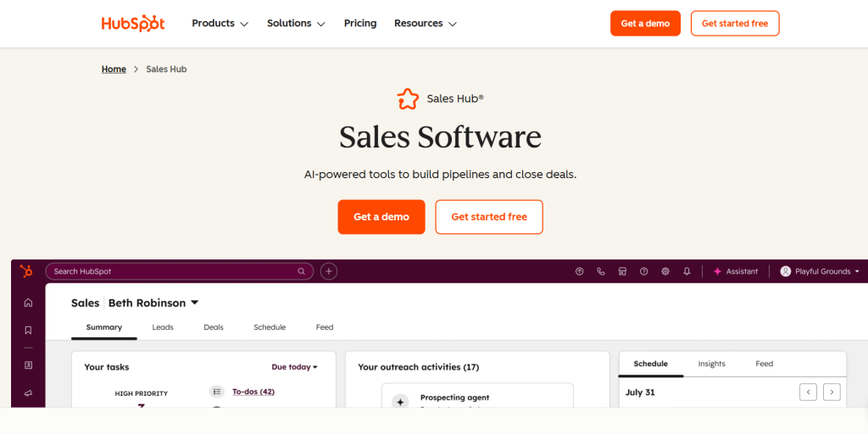Screen dimensions: 868x434
Task: Select the Feed tab in right panel
Action: (x=765, y=364)
